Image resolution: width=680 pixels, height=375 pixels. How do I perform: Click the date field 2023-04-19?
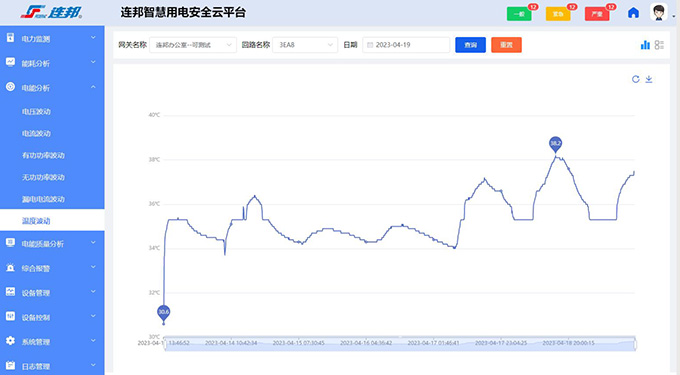[x=406, y=45]
